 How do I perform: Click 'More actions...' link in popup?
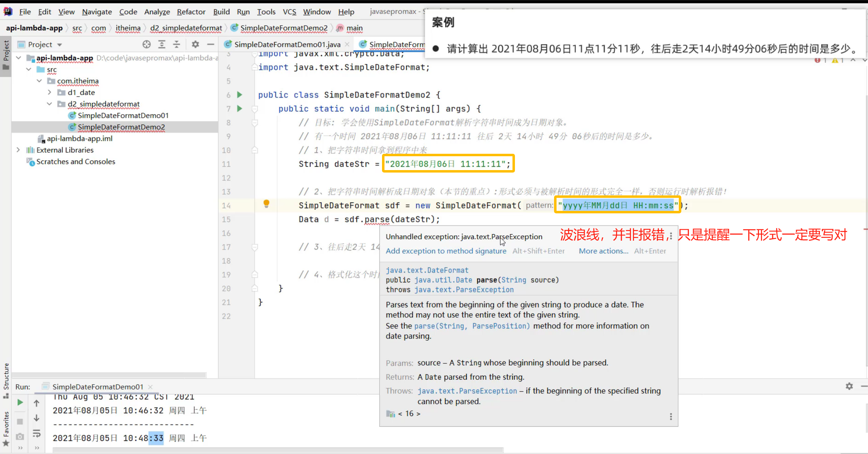[x=603, y=251]
